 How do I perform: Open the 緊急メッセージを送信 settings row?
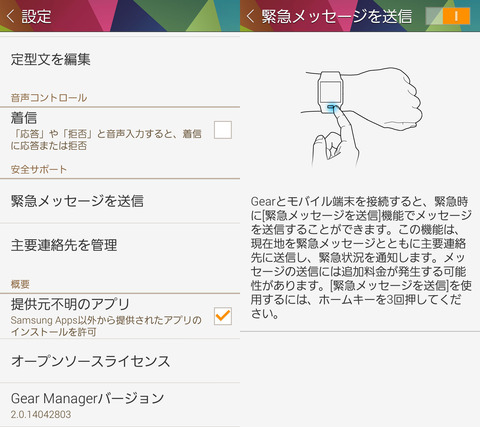[120, 201]
